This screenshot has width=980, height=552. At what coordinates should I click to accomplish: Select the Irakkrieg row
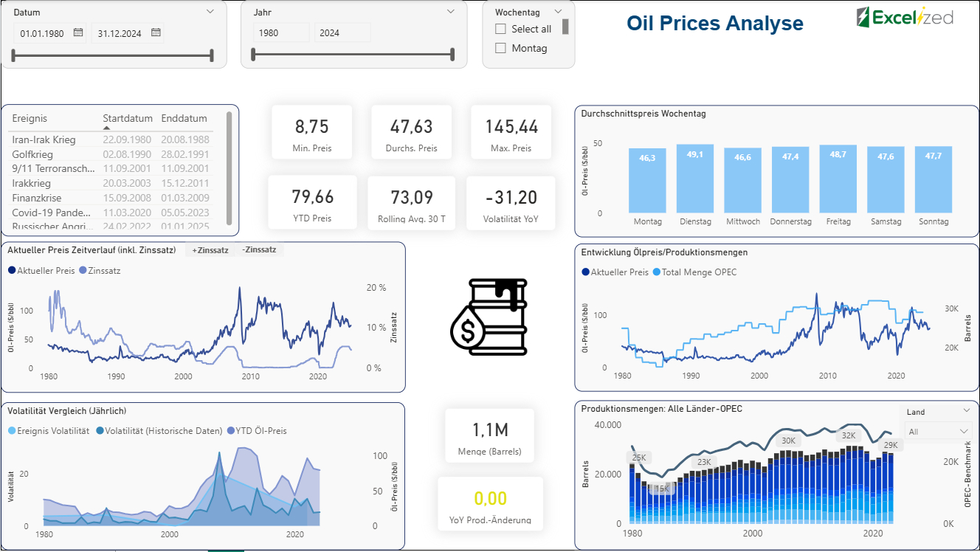point(111,183)
